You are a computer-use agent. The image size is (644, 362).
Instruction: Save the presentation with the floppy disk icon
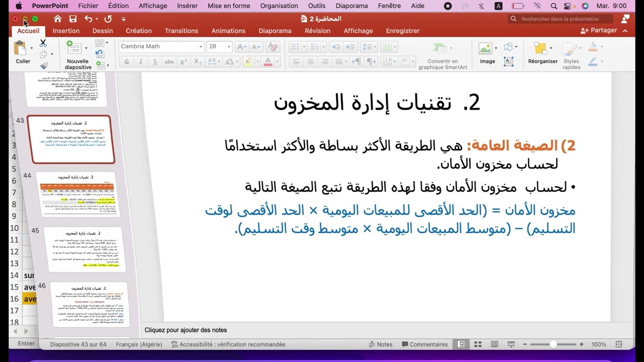pyautogui.click(x=73, y=19)
